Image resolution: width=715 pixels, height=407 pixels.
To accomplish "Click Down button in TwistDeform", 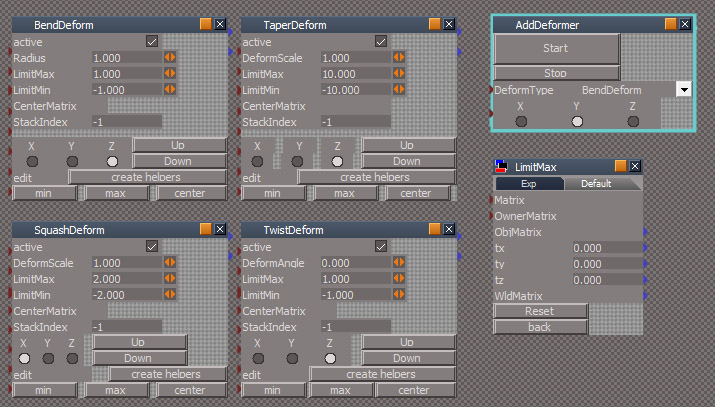I will [x=408, y=358].
